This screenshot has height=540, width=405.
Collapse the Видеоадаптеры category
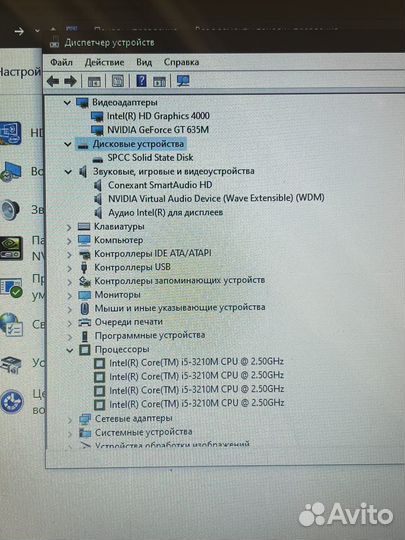tap(68, 103)
